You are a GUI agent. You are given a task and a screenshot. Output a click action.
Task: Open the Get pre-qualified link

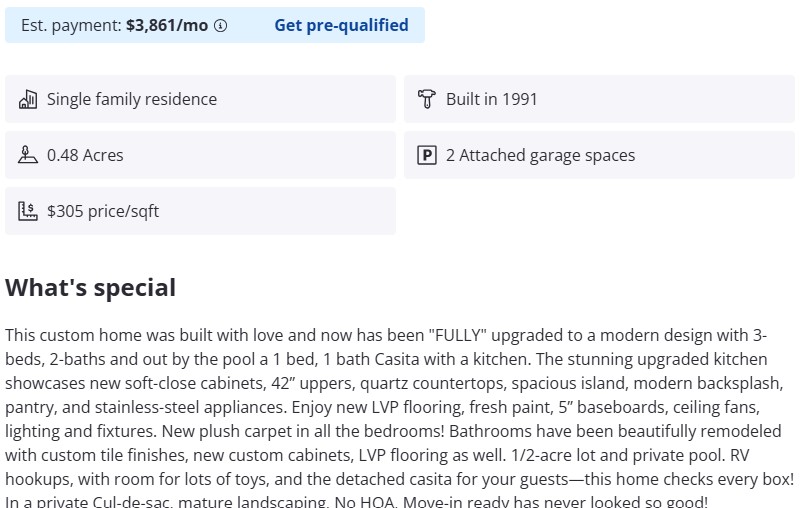[341, 26]
